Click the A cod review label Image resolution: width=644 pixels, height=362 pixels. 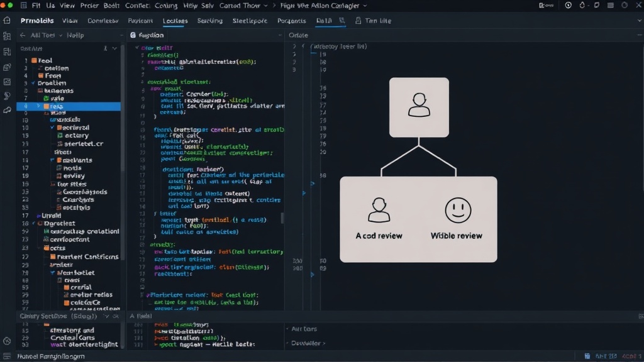[x=379, y=236]
